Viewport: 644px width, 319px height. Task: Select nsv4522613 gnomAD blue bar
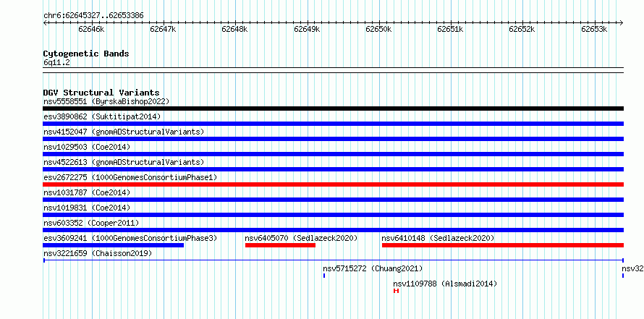coord(333,169)
